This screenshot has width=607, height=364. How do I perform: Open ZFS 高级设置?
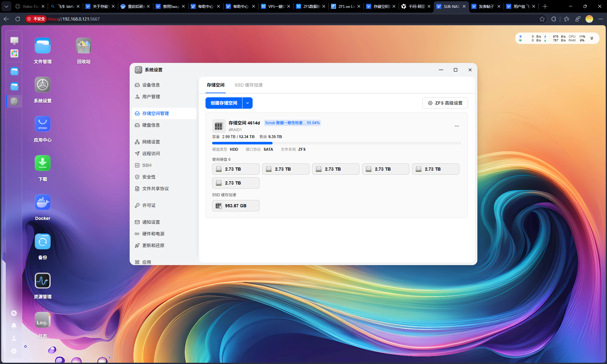pyautogui.click(x=445, y=103)
